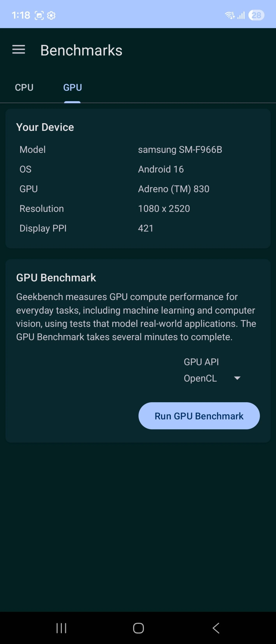
Task: Tap the settings gear status bar icon
Action: coord(51,15)
